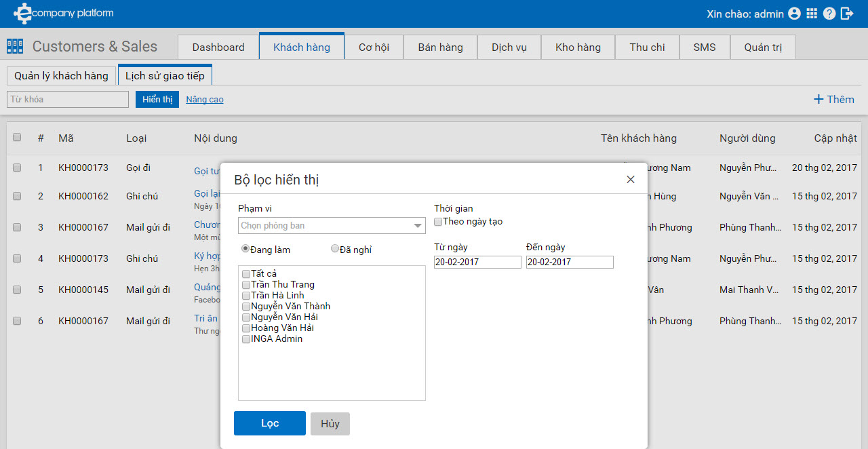Check the checkbox for row 2
The image size is (868, 449).
[x=17, y=196]
